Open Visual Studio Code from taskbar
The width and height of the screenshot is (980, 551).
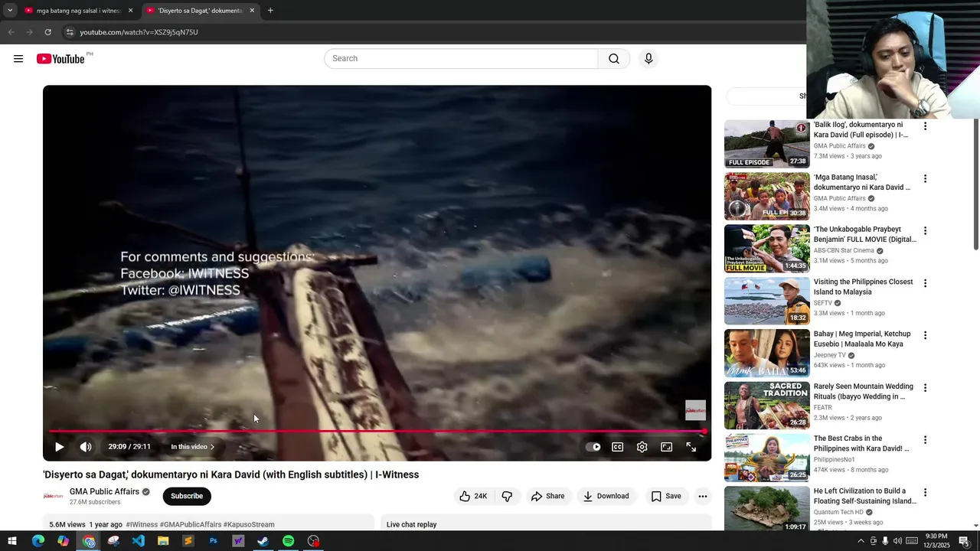pyautogui.click(x=138, y=541)
